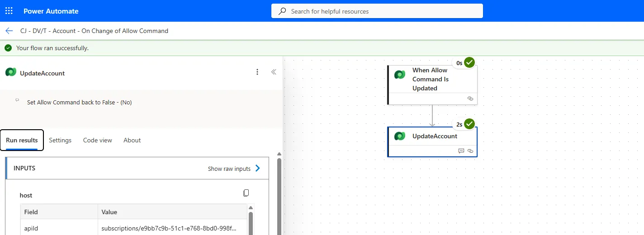The width and height of the screenshot is (644, 235).
Task: Click the Value column header
Action: tap(173, 211)
